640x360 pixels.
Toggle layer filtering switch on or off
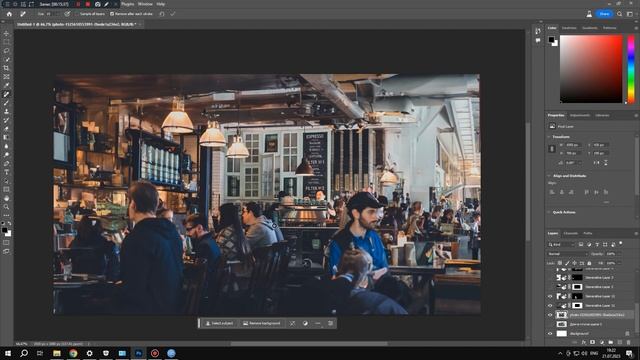621,244
